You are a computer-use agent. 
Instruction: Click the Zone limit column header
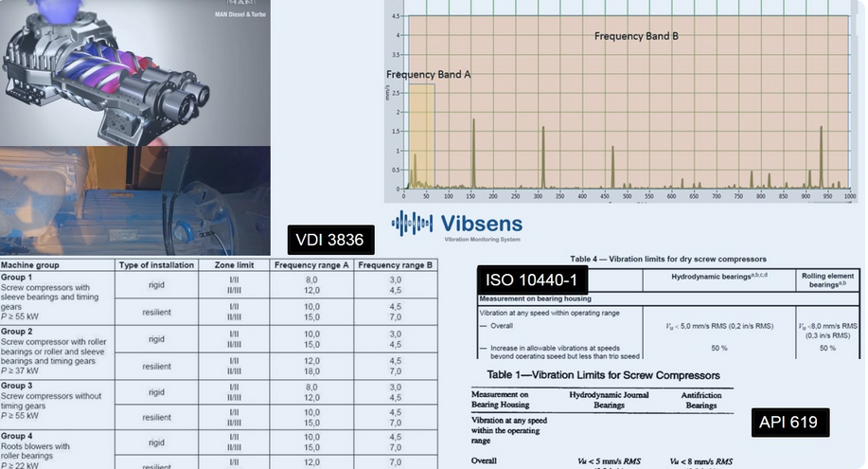click(234, 265)
